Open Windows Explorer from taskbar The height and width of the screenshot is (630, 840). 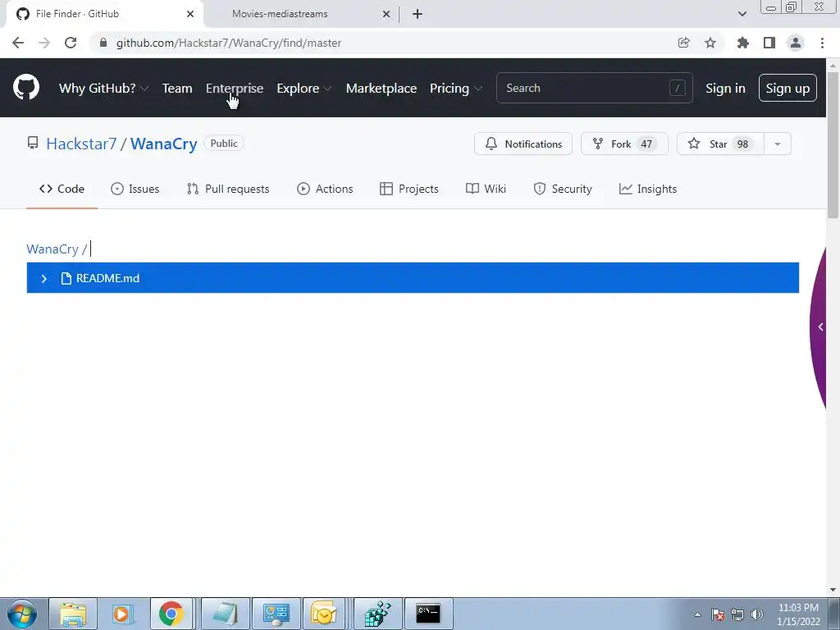[73, 614]
